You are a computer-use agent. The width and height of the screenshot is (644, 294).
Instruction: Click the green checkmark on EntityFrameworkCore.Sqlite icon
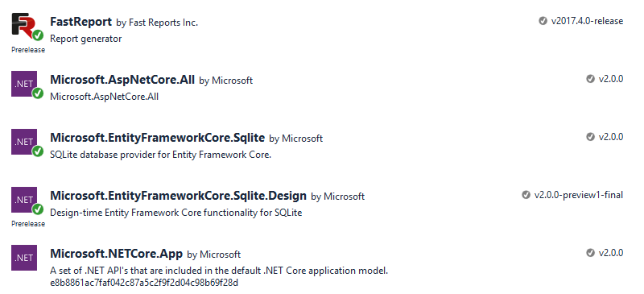[x=38, y=151]
